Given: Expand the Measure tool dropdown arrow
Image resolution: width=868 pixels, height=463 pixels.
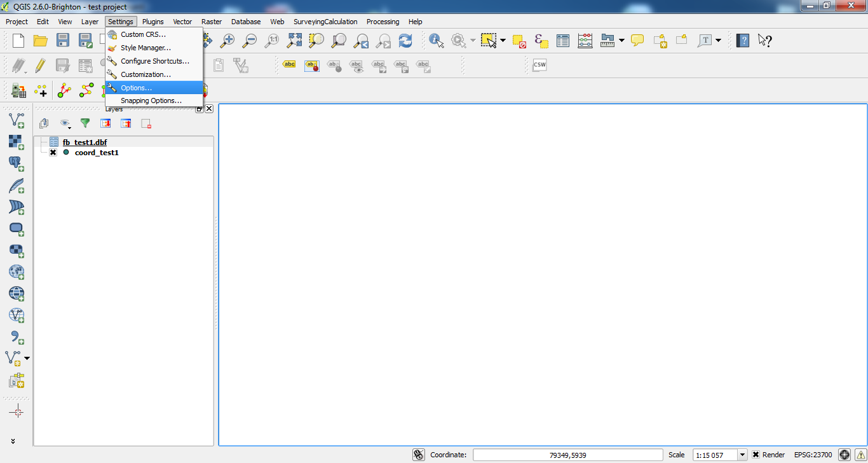Looking at the screenshot, I should tap(621, 41).
